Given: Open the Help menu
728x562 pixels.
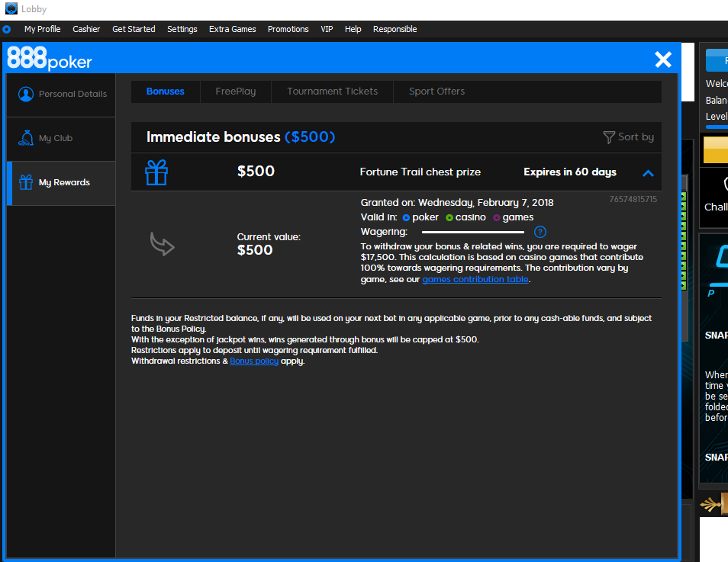Looking at the screenshot, I should pos(353,29).
